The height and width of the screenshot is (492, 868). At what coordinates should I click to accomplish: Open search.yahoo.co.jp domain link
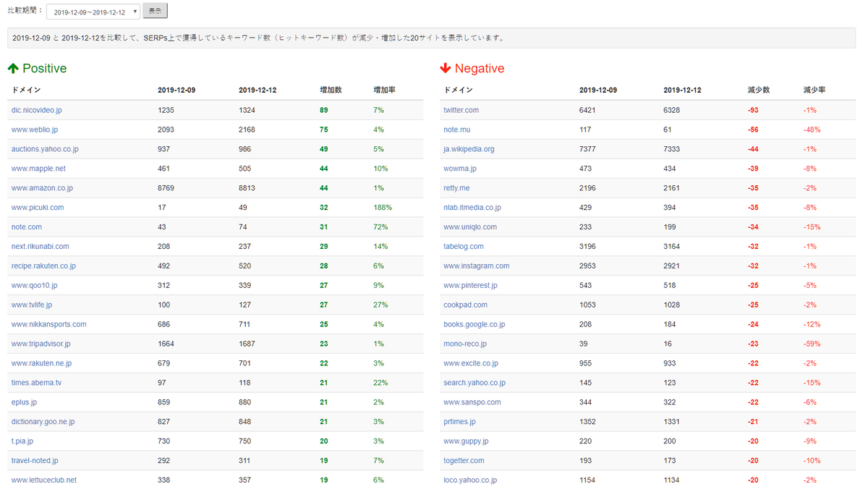click(475, 383)
